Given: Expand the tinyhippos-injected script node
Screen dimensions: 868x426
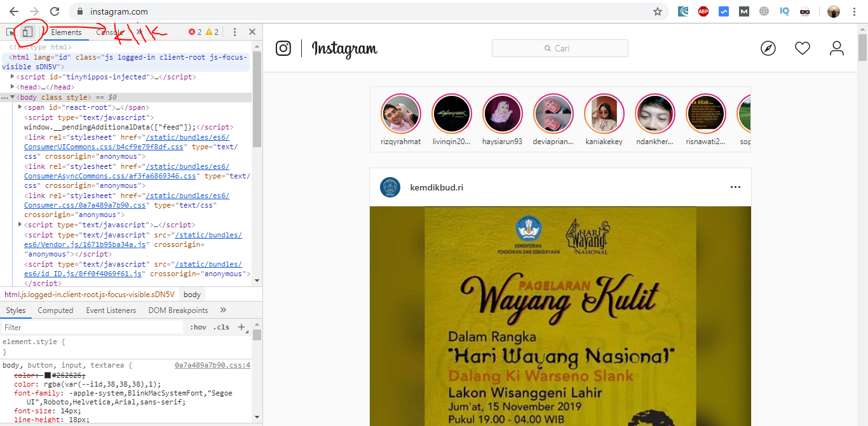Looking at the screenshot, I should click(13, 77).
